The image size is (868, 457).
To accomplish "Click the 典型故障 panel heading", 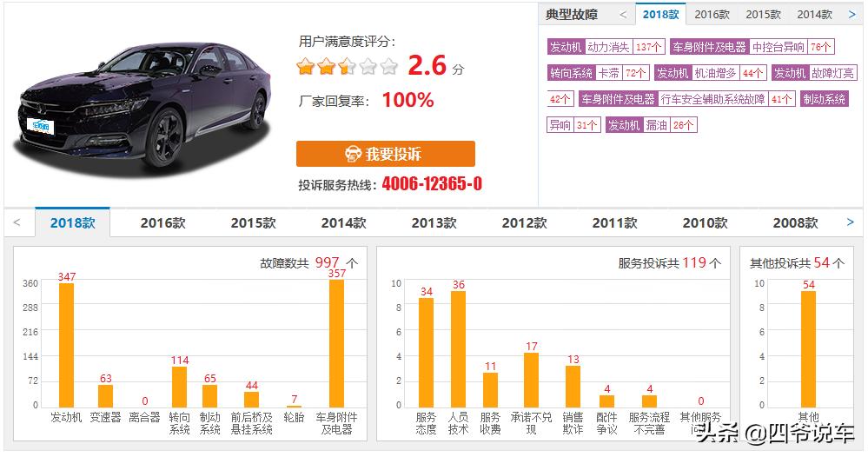I will [x=572, y=15].
